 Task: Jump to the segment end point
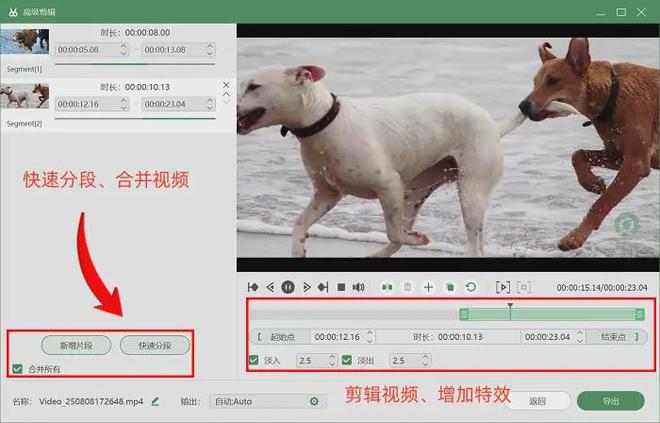(x=323, y=287)
